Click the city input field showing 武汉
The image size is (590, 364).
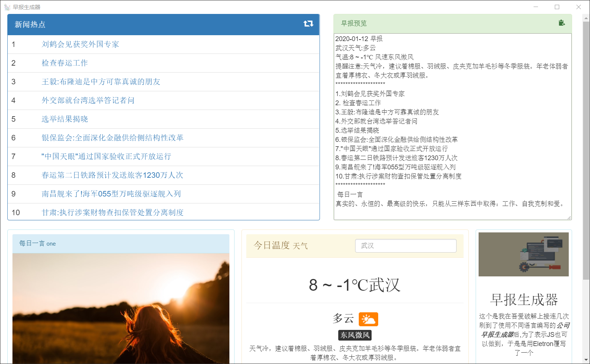(405, 246)
